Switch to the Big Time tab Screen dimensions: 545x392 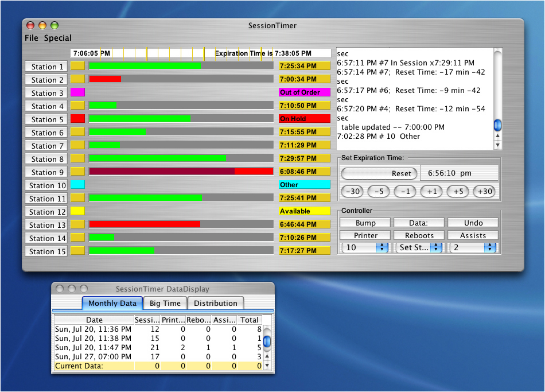[x=165, y=304]
